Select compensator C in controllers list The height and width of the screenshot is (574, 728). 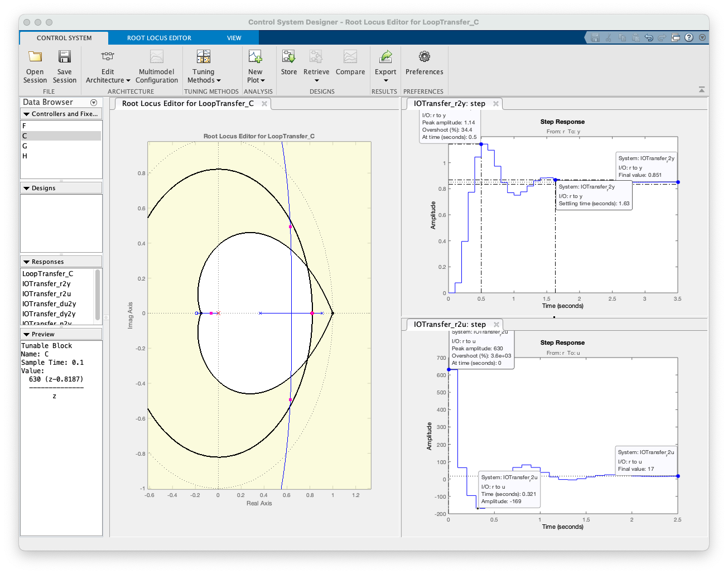pyautogui.click(x=61, y=136)
